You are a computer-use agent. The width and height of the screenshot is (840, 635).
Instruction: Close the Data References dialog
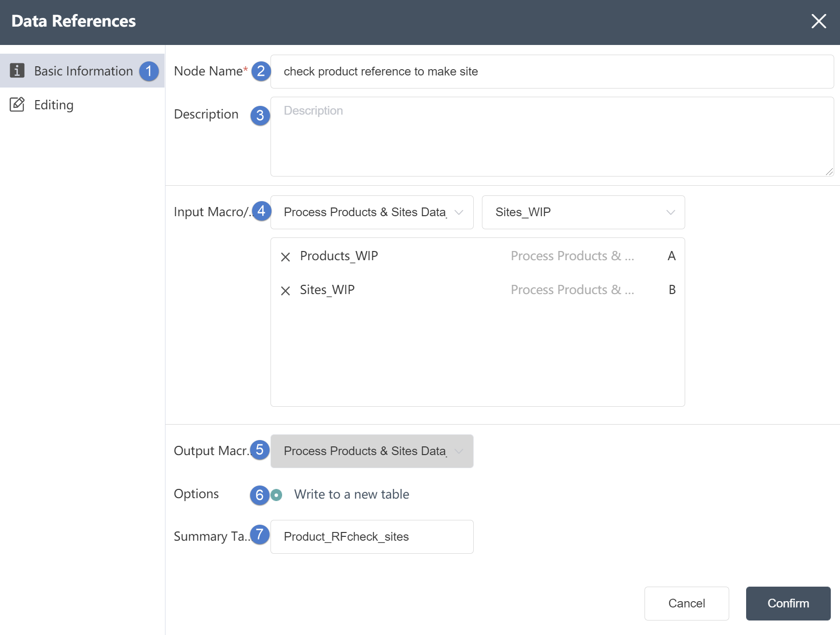[818, 21]
